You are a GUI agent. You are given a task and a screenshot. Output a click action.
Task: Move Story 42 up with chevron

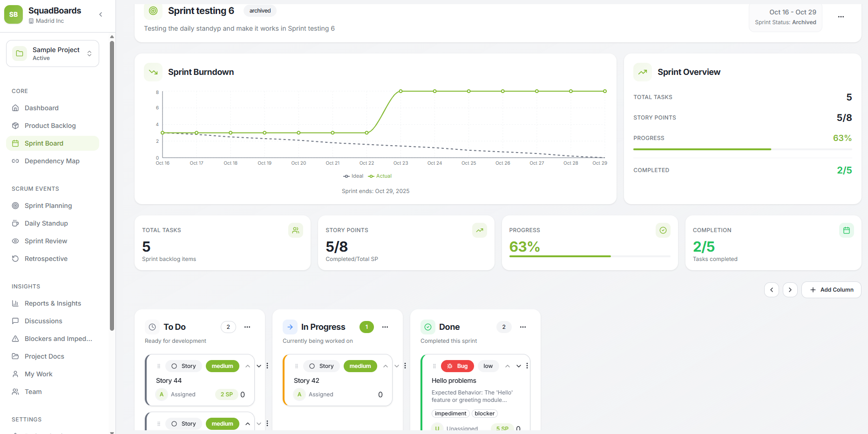(x=386, y=366)
